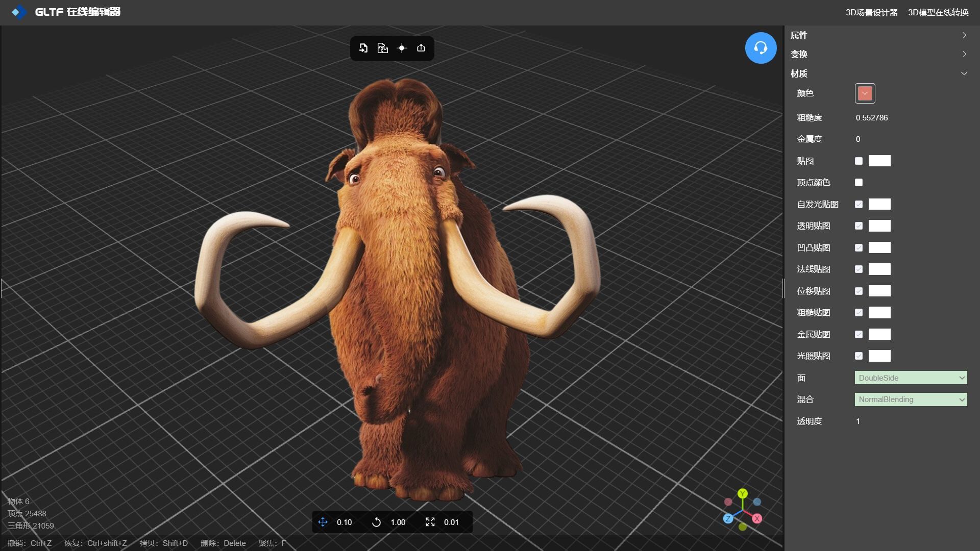Click the GLTF 在线编辑器 title

pyautogui.click(x=78, y=12)
